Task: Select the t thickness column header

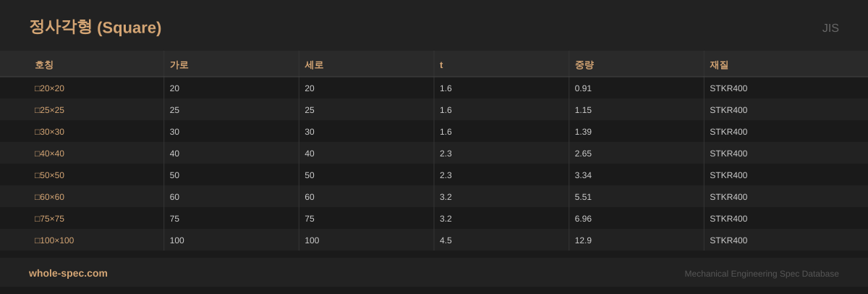Action: (x=441, y=65)
